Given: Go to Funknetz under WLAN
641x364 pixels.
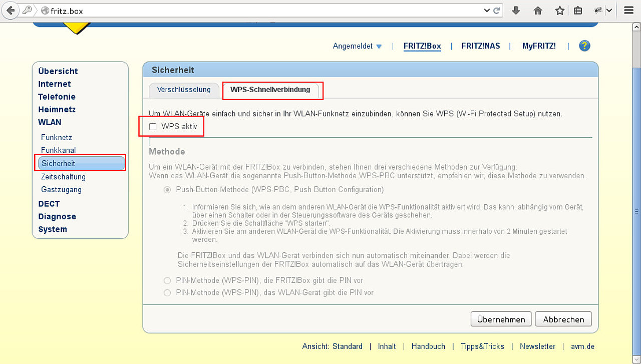Looking at the screenshot, I should click(57, 138).
